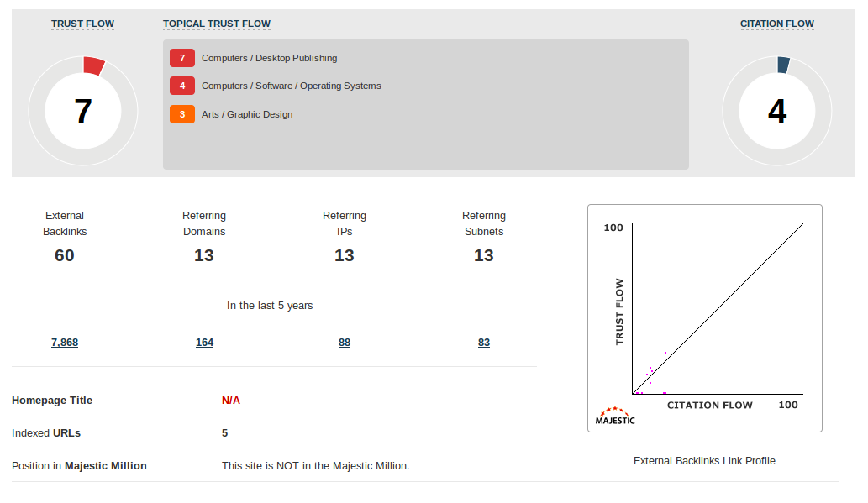Open the 88 referring IPs link

(x=345, y=343)
